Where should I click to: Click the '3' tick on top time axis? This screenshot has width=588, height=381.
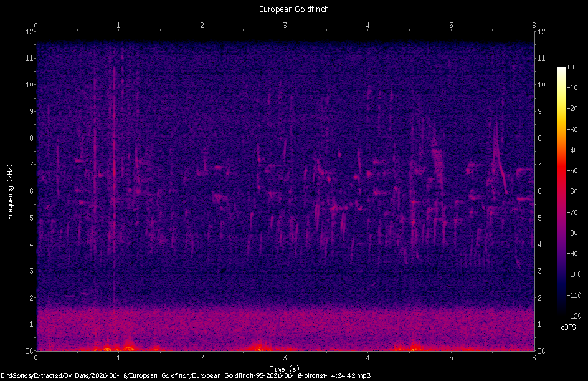click(285, 26)
